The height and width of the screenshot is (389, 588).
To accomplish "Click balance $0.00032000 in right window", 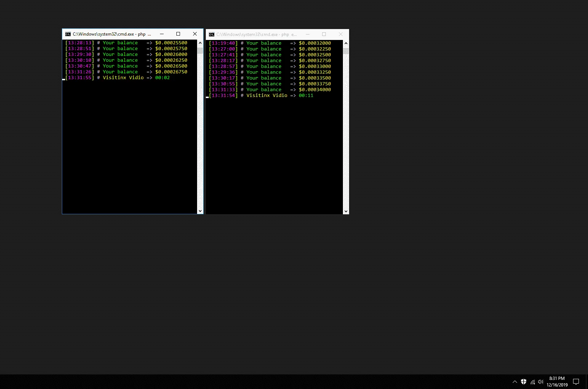I will coord(315,43).
